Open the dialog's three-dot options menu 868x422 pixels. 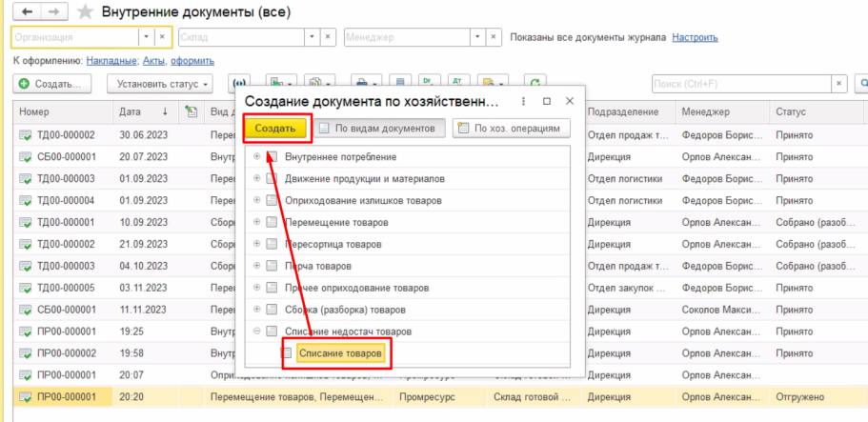523,101
